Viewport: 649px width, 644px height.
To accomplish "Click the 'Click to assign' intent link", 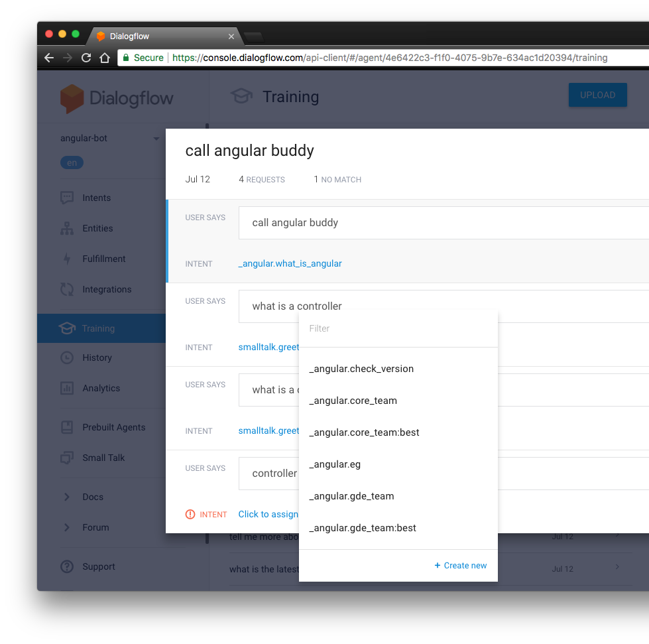I will [x=268, y=514].
